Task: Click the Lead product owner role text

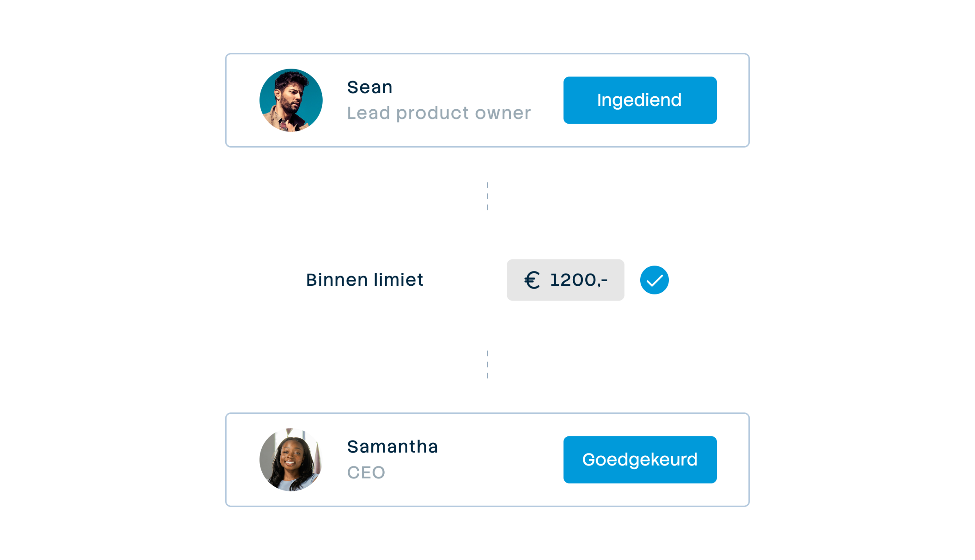Action: (438, 113)
